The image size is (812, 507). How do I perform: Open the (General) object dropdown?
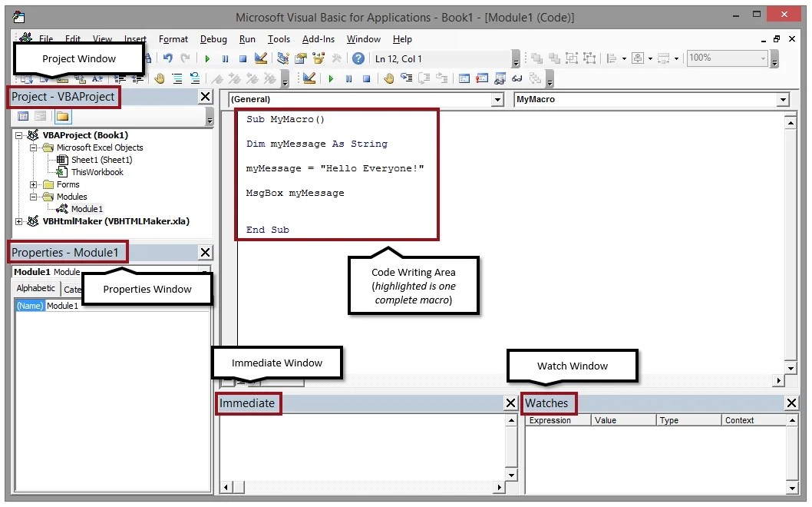pos(497,100)
